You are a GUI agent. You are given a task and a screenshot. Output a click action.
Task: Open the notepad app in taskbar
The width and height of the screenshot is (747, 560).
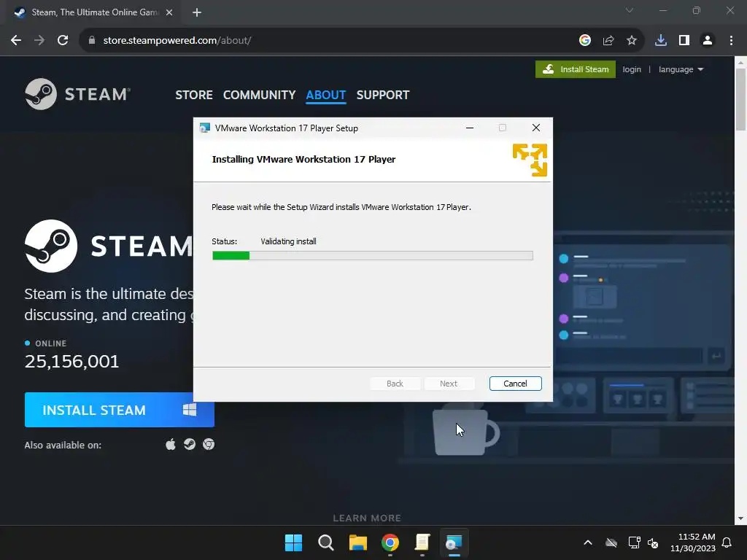pos(422,542)
